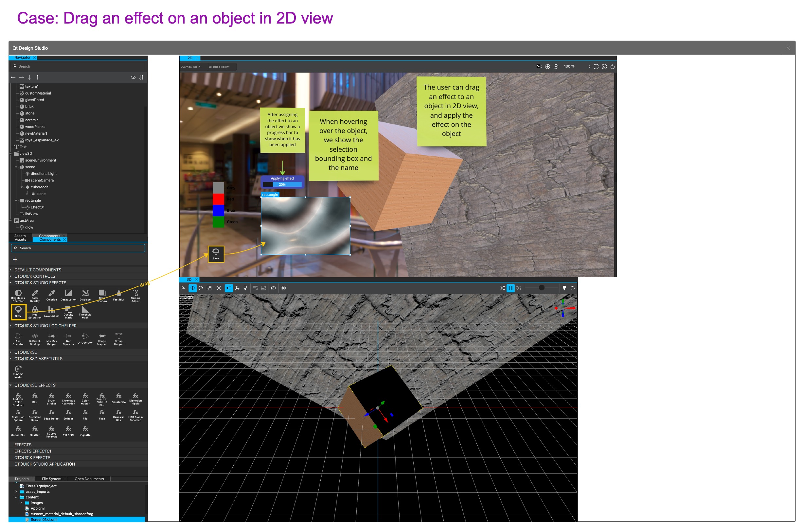Move item left with Navigator arrow
804x532 pixels.
coord(13,77)
